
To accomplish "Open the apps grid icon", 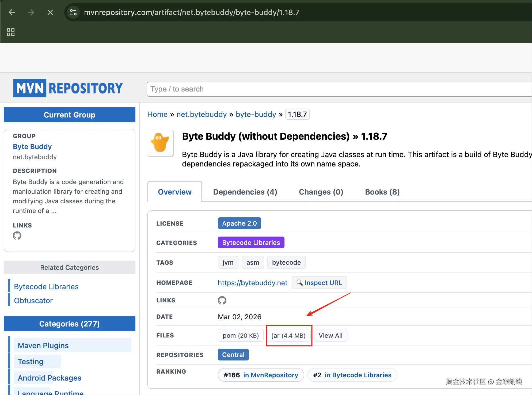I will click(x=11, y=32).
